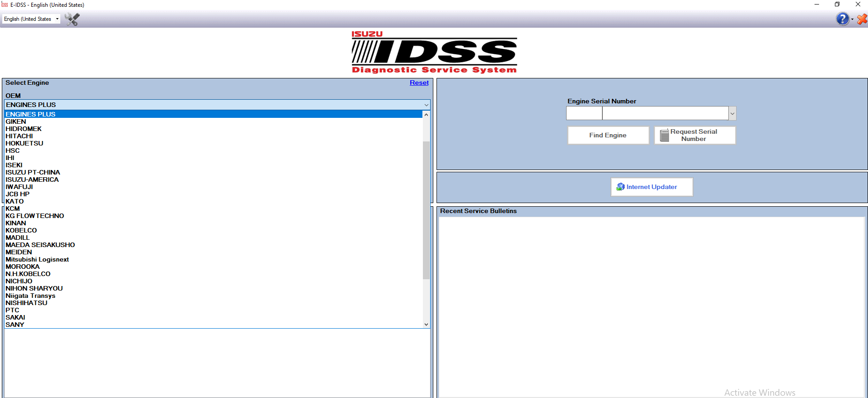Click the engine serial prefix input field
Image resolution: width=868 pixels, height=398 pixels.
click(x=584, y=113)
